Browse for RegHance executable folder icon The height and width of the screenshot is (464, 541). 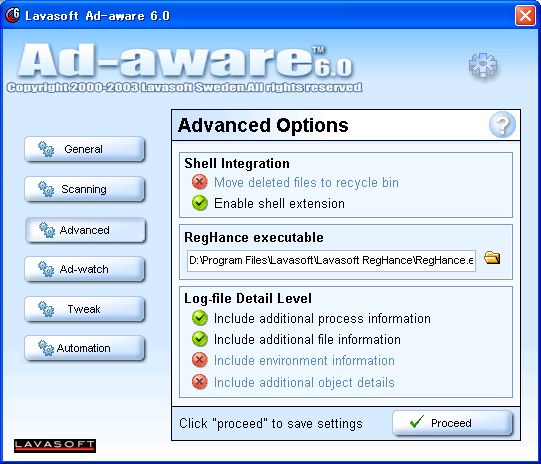pos(492,258)
